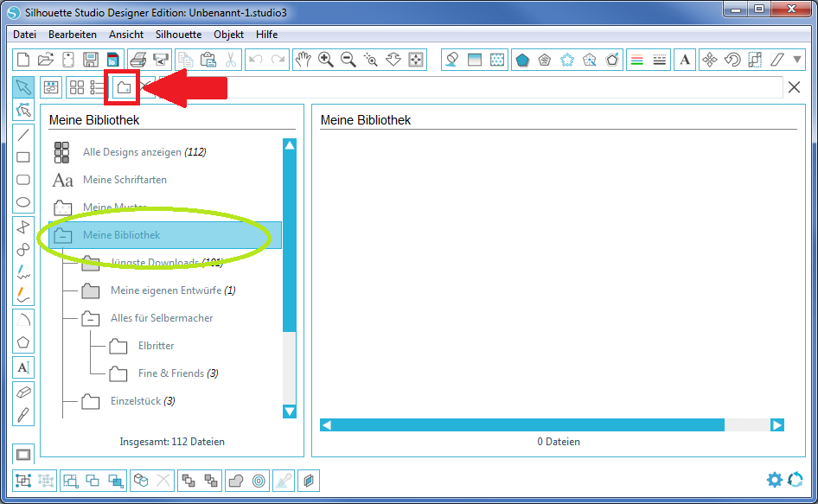Open the Objekt menu
The width and height of the screenshot is (818, 504).
coord(228,35)
